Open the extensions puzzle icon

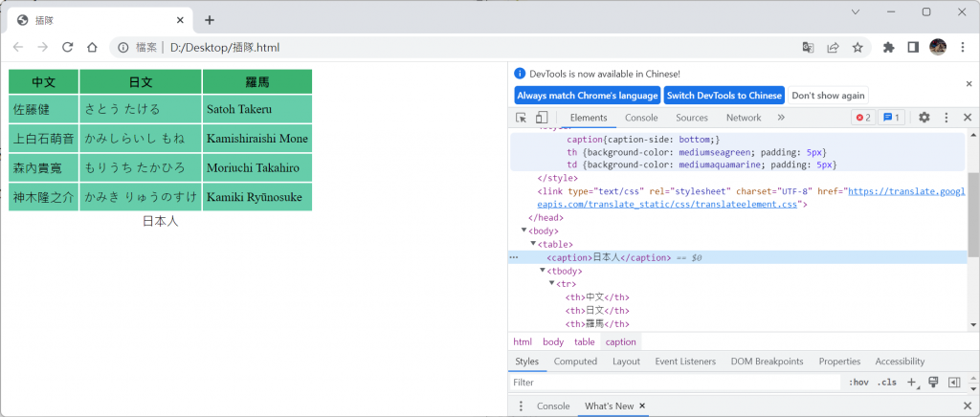pyautogui.click(x=889, y=48)
